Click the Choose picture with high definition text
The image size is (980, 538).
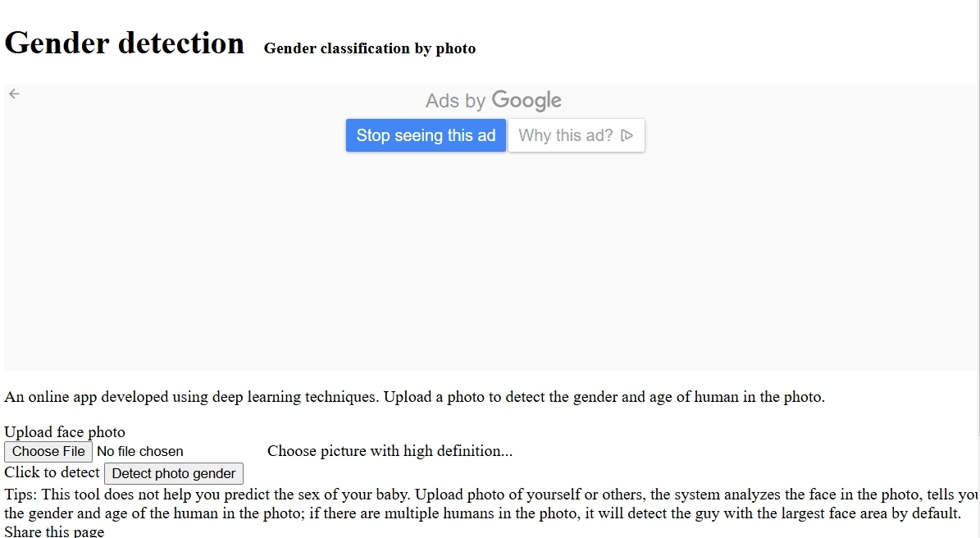pyautogui.click(x=390, y=451)
